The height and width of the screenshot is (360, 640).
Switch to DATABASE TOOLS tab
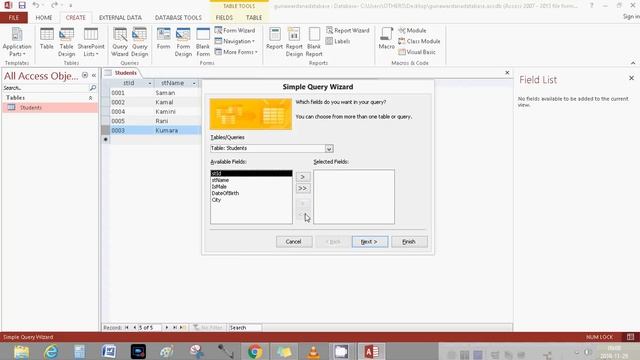tap(178, 18)
